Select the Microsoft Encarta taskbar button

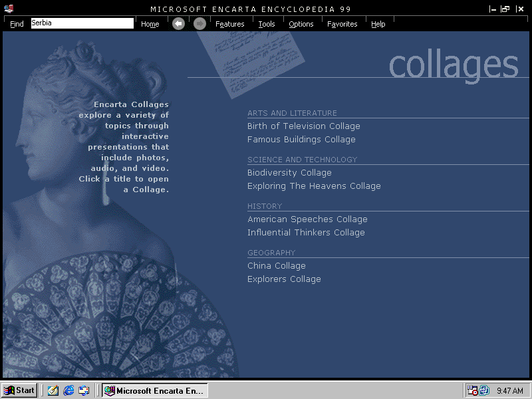(x=155, y=390)
